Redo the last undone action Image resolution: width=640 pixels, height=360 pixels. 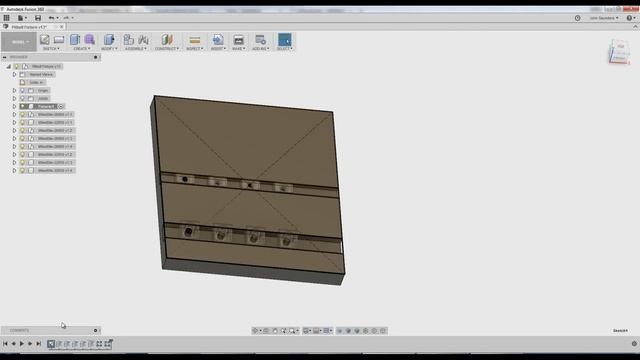coord(67,18)
